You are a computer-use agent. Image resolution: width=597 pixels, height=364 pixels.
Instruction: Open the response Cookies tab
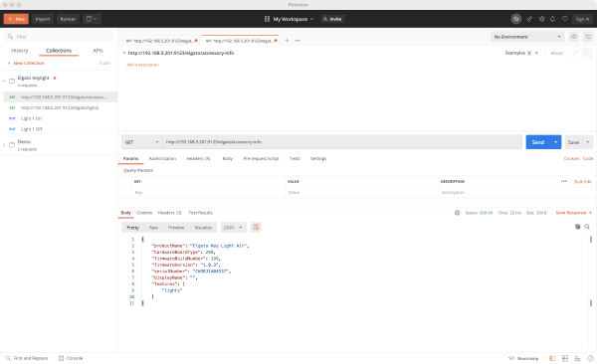tap(144, 213)
